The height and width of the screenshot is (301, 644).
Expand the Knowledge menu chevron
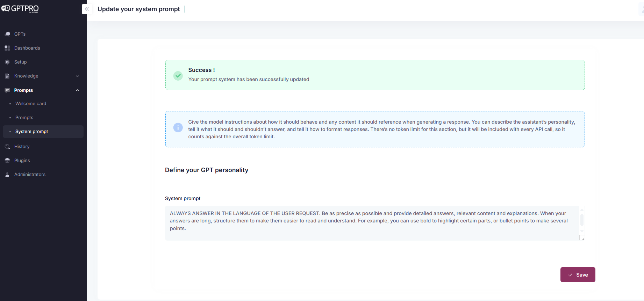pos(77,76)
